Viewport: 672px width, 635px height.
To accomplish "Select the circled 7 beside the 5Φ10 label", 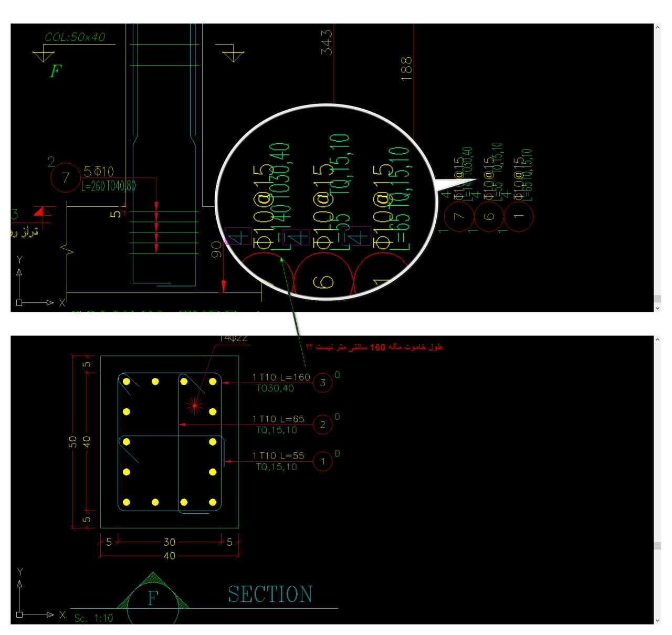I will pos(66,178).
